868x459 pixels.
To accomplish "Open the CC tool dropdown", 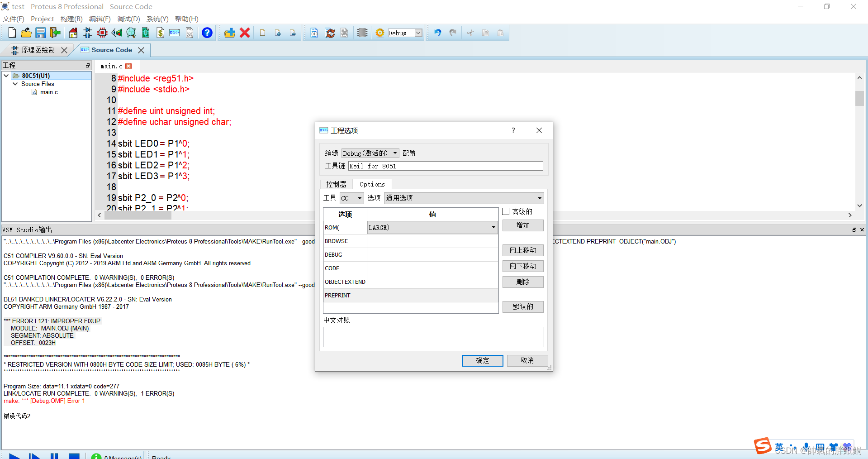I will 351,198.
